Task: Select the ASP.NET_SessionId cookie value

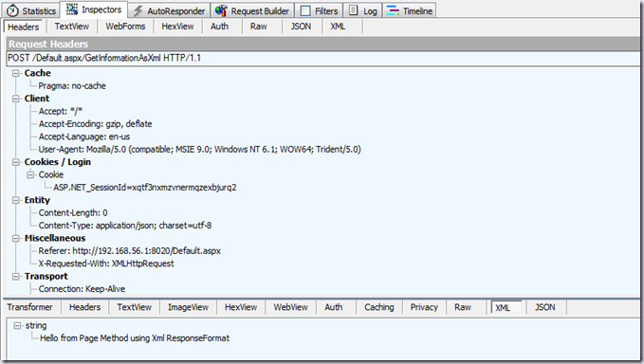Action: click(145, 188)
